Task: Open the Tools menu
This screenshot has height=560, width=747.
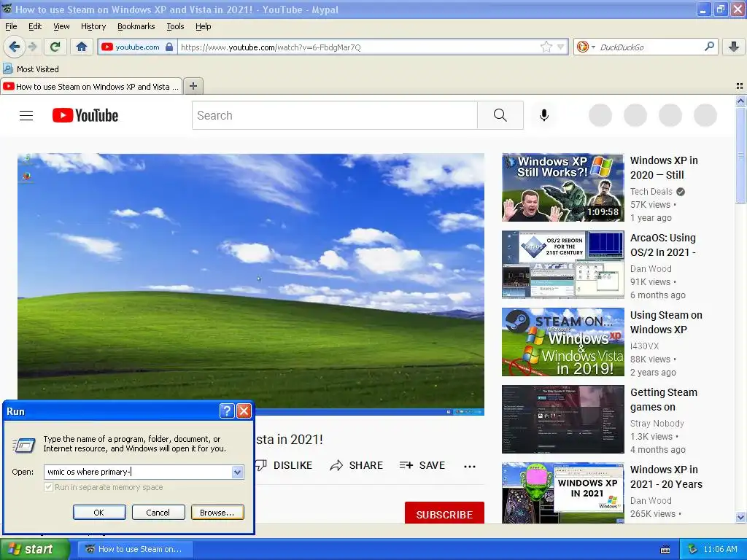Action: click(175, 26)
